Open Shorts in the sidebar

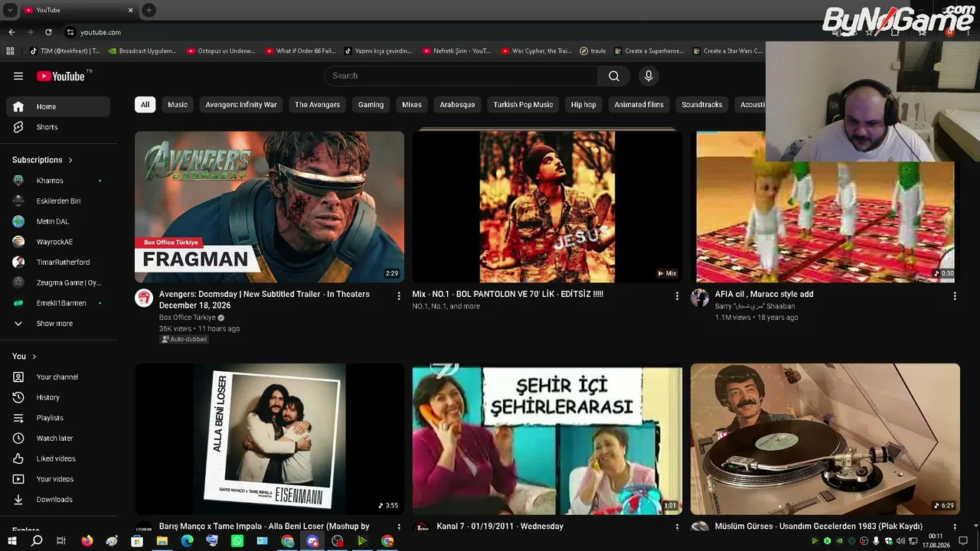58,127
